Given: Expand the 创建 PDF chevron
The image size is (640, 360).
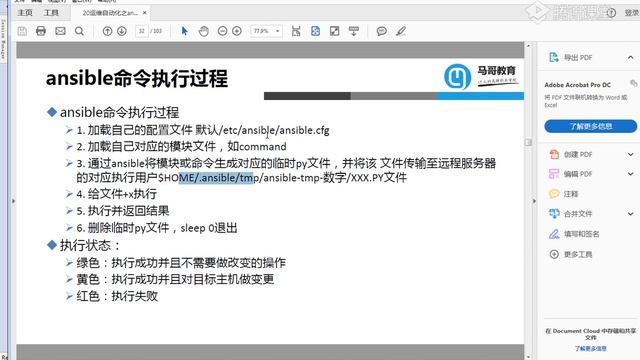Looking at the screenshot, I should click(x=631, y=154).
